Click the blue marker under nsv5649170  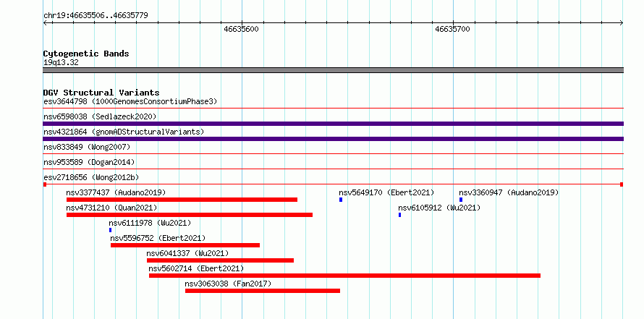click(341, 200)
